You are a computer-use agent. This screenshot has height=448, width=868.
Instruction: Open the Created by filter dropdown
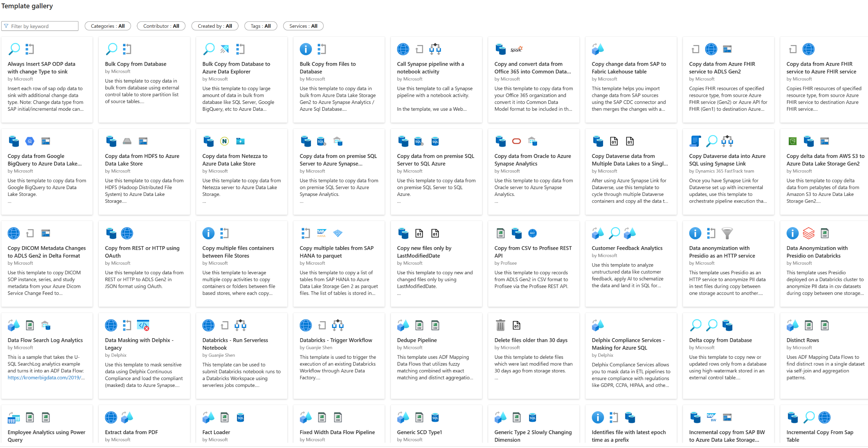pos(215,26)
